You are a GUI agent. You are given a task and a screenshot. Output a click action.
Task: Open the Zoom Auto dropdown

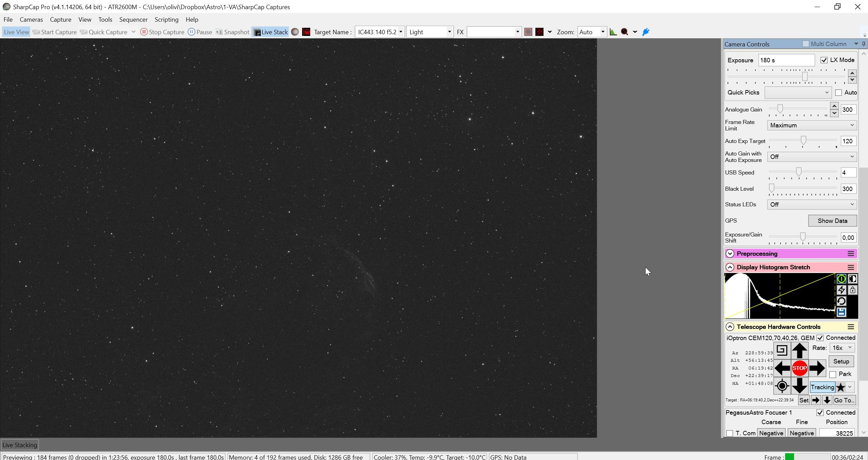point(592,32)
